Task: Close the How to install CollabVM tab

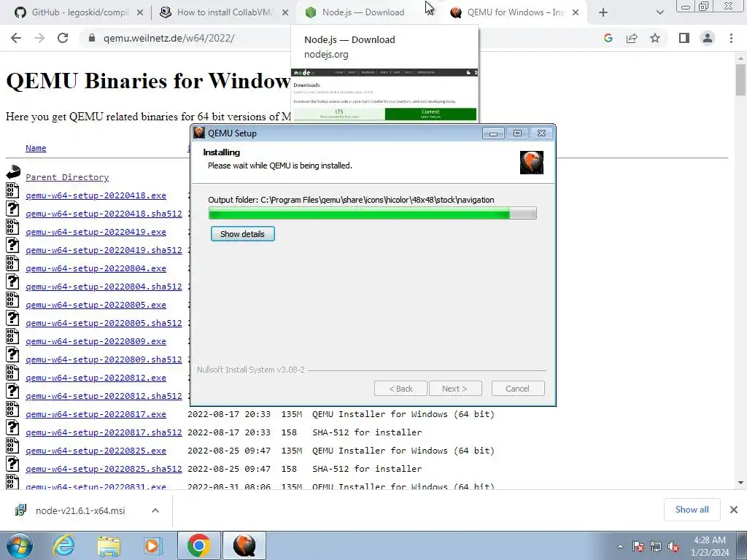Action: tap(285, 12)
